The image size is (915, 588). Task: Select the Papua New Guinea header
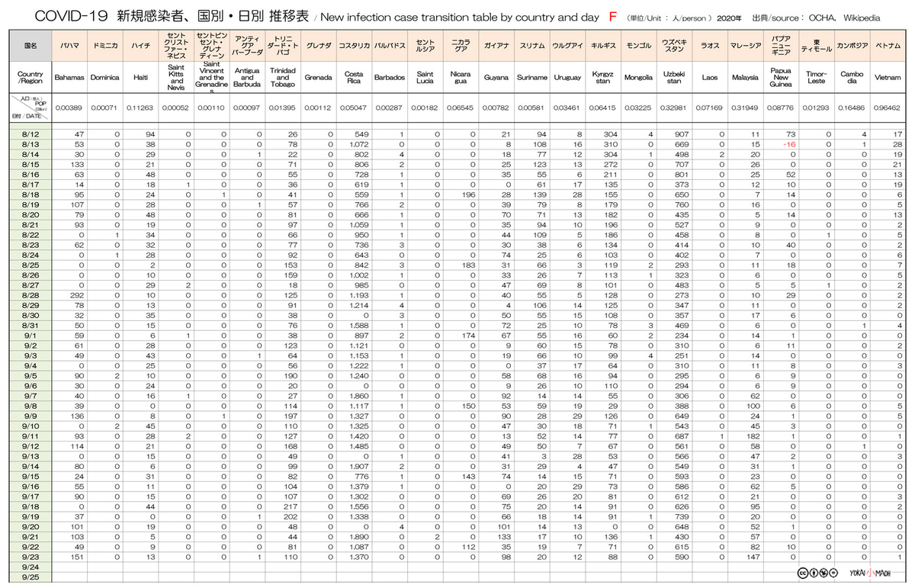point(782,78)
